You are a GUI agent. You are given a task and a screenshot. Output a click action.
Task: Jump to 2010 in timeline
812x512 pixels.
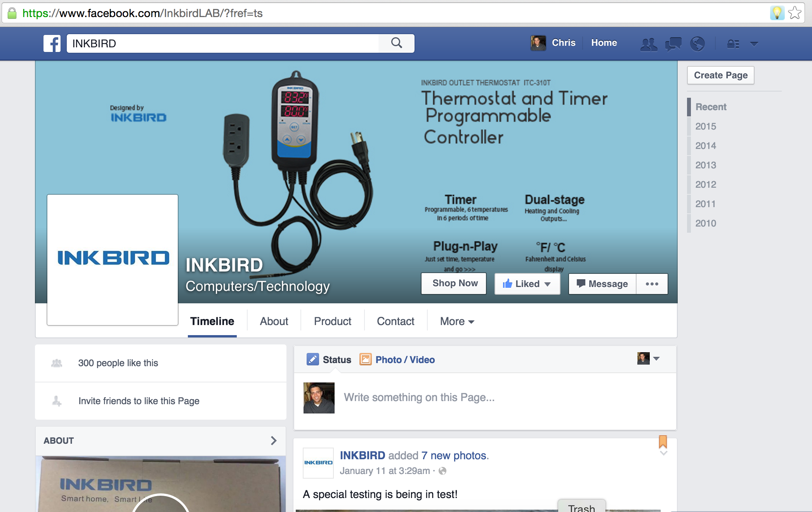click(706, 223)
